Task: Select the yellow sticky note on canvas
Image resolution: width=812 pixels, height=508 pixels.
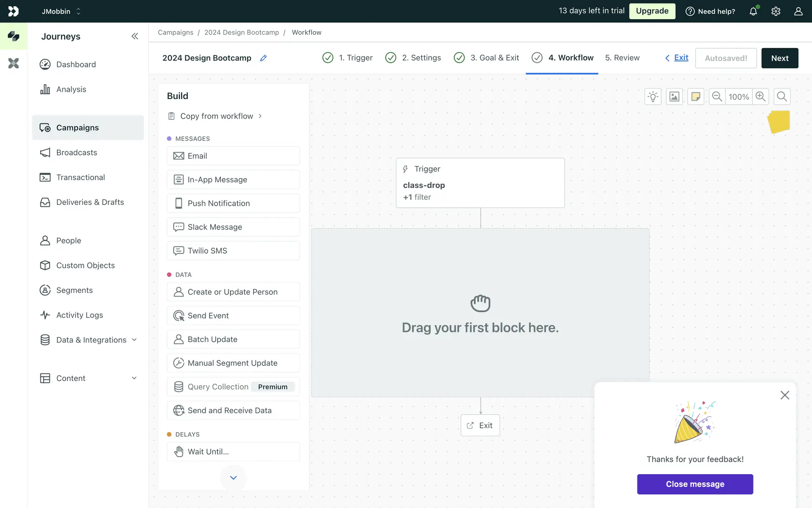Action: 779,122
